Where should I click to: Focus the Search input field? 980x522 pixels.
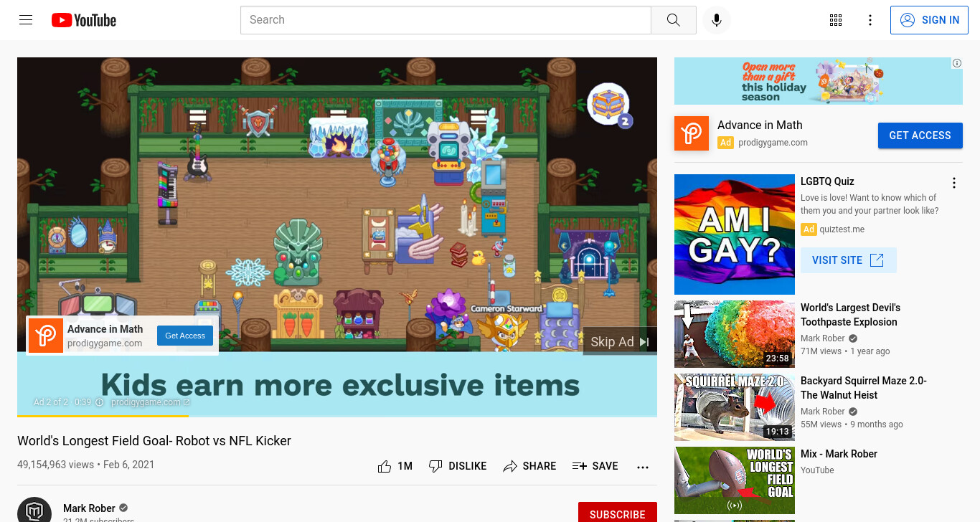[446, 20]
